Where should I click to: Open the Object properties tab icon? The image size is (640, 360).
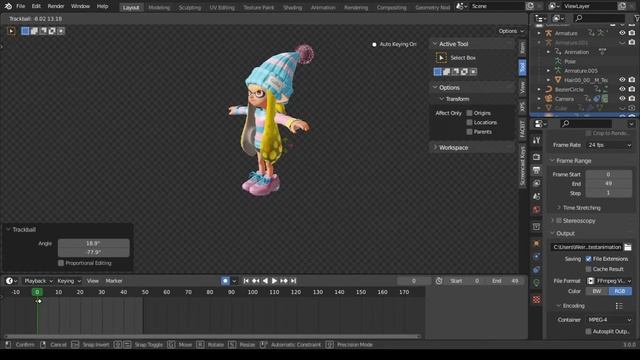[x=537, y=243]
